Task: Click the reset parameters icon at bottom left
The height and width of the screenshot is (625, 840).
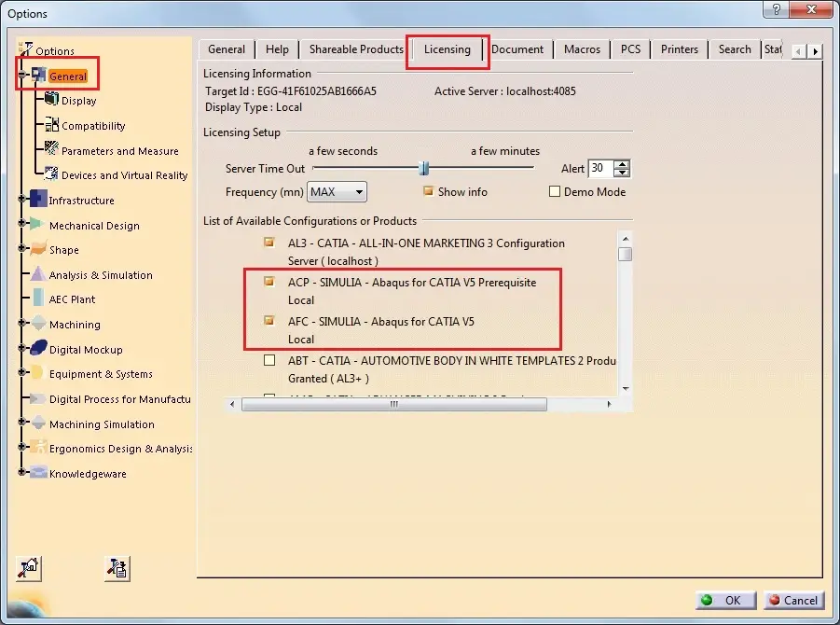Action: (29, 568)
